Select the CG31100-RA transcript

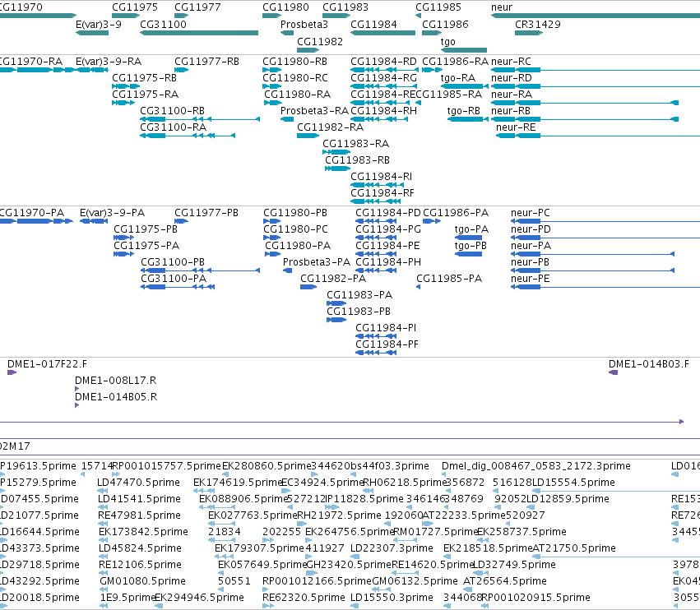click(188, 136)
